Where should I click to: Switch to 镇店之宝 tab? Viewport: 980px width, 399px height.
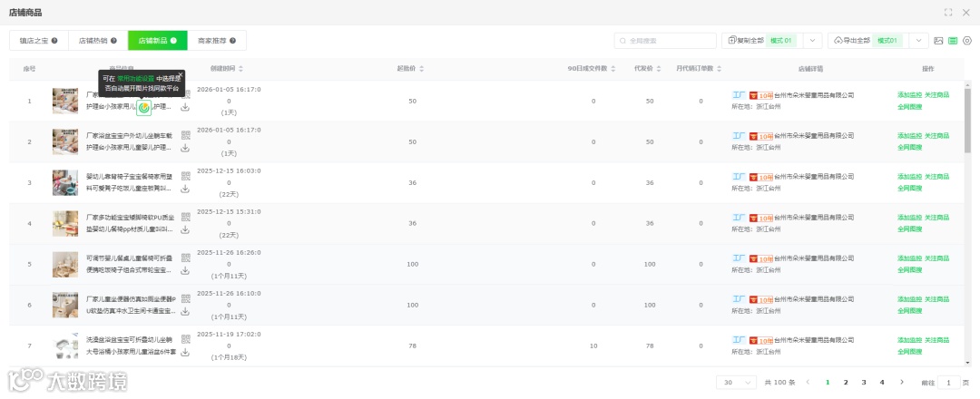tap(39, 41)
